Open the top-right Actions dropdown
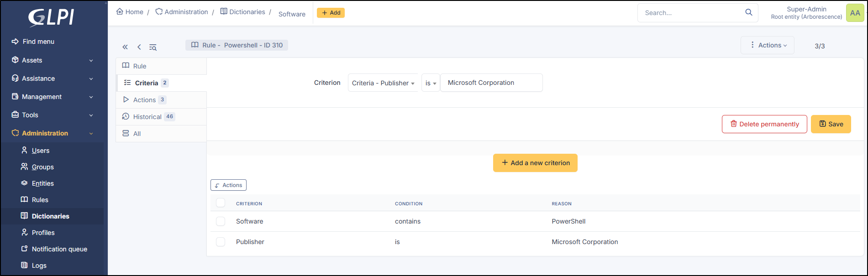 click(768, 45)
